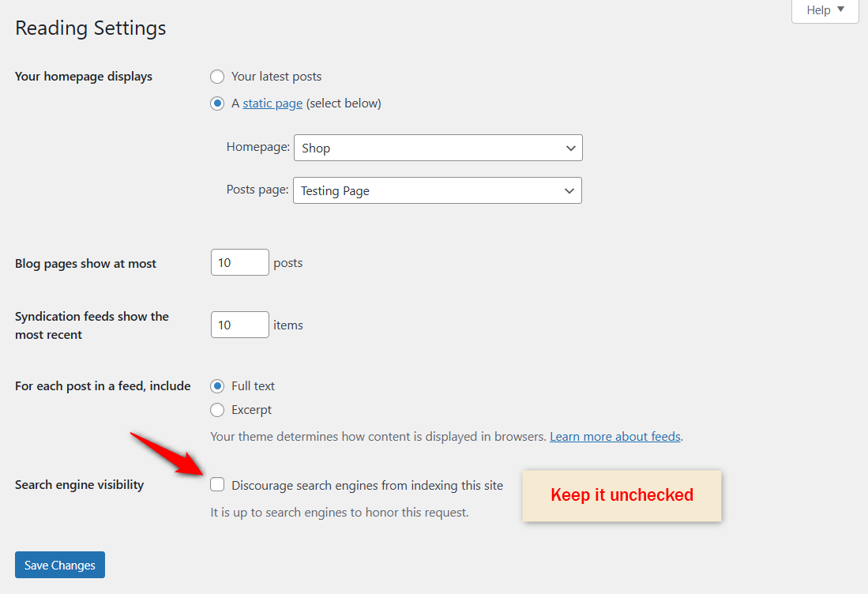Select the "A static page" radio option
Viewport: 868px width, 594px height.
coord(217,103)
